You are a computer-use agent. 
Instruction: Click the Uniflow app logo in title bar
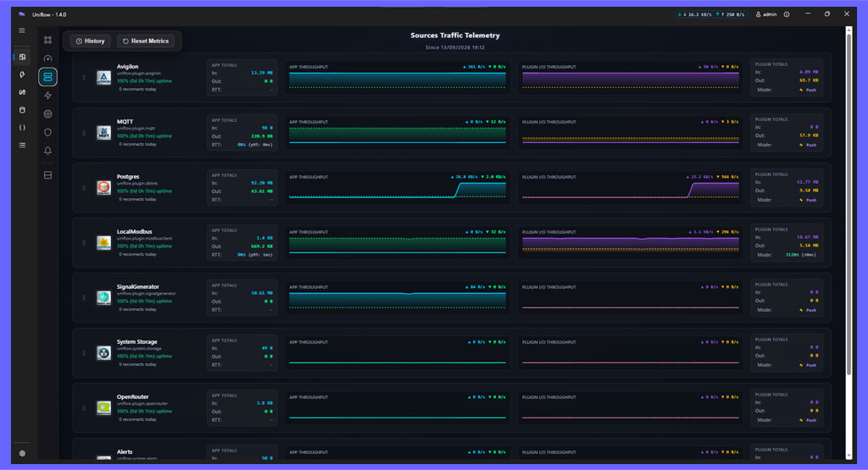21,14
